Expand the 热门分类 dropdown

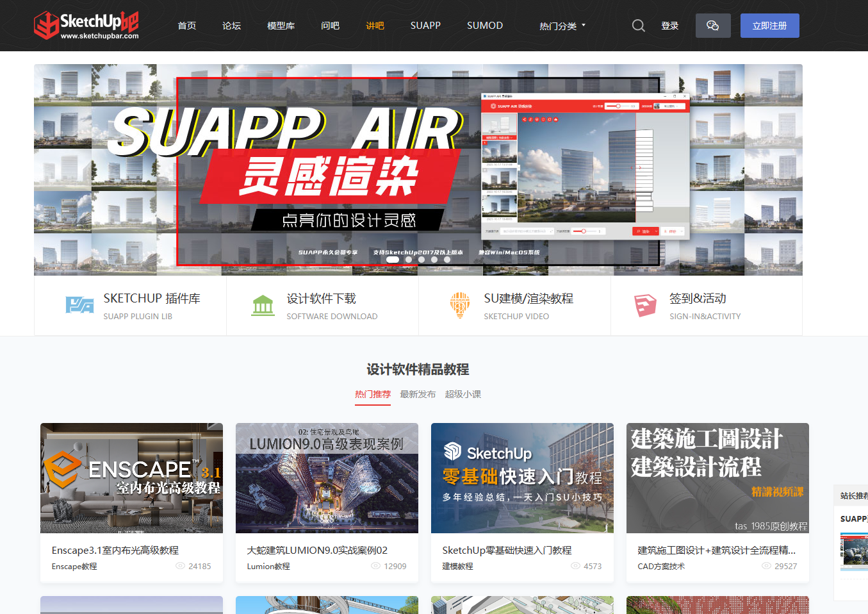click(x=562, y=26)
